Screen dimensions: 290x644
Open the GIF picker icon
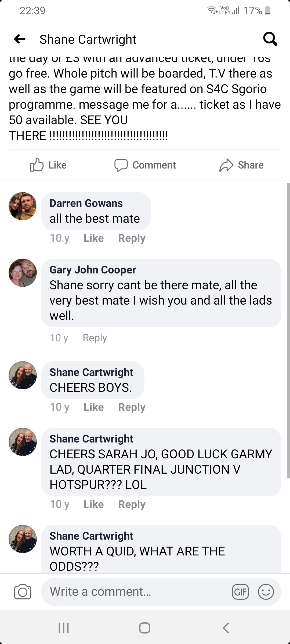pyautogui.click(x=240, y=592)
